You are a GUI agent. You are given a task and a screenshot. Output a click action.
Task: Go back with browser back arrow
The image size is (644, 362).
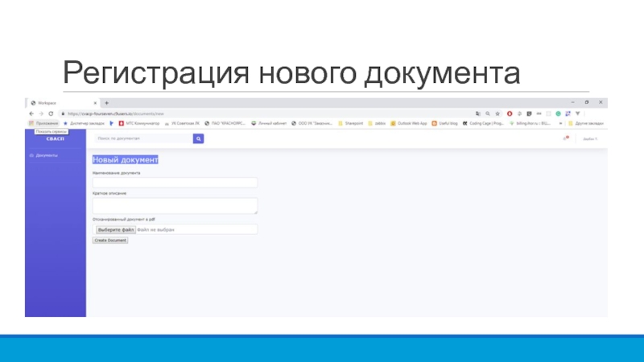31,113
